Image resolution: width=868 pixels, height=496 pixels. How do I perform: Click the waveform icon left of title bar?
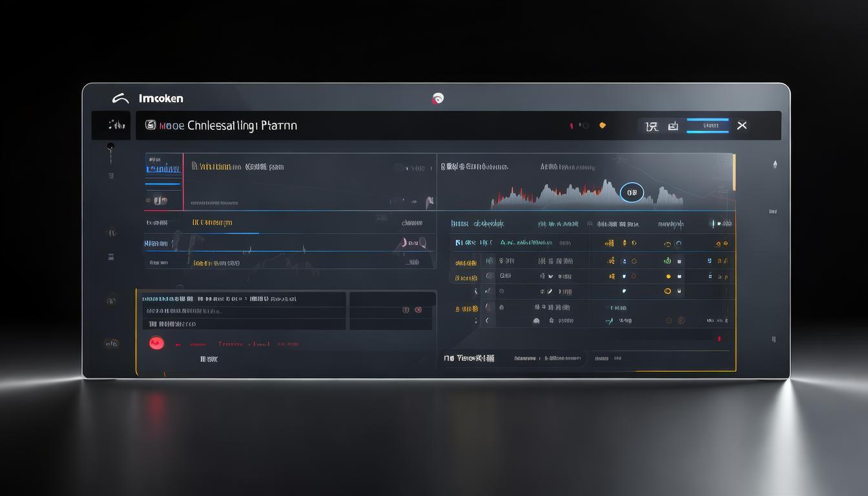click(116, 125)
